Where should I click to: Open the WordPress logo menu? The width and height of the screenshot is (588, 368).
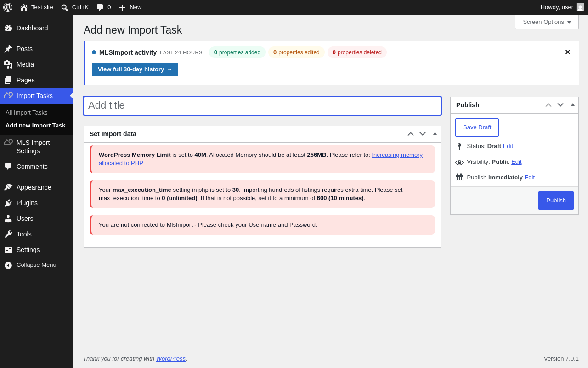[x=8, y=7]
